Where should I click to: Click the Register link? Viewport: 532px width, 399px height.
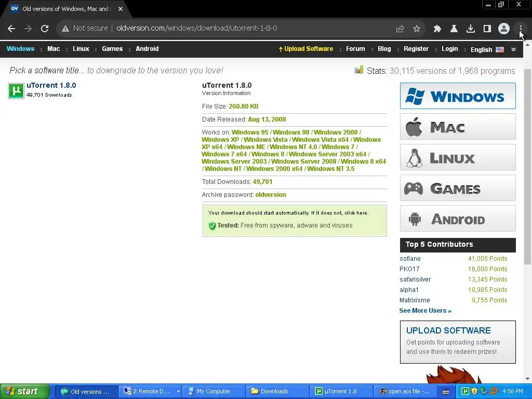[x=416, y=49]
